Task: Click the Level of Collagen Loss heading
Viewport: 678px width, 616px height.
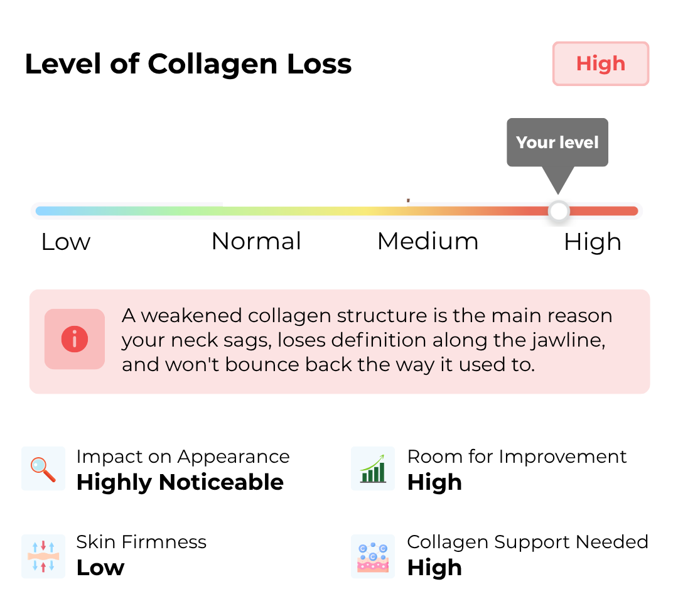Action: 188,65
